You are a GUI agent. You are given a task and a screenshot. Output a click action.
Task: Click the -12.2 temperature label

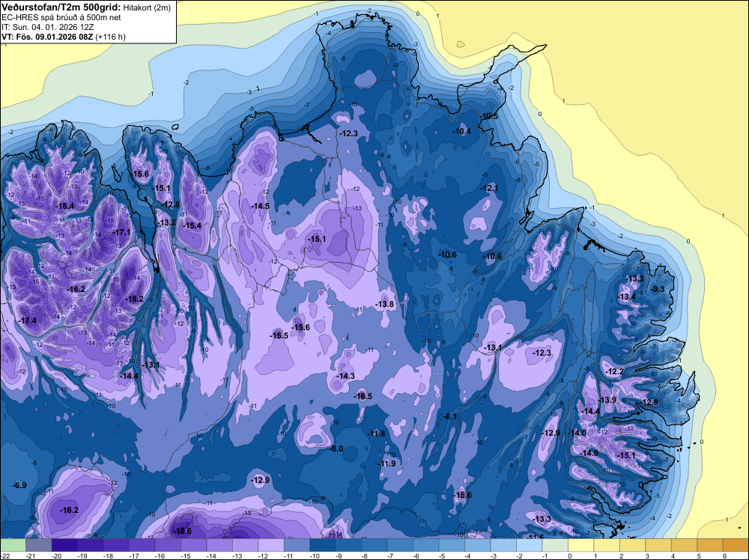pyautogui.click(x=615, y=371)
